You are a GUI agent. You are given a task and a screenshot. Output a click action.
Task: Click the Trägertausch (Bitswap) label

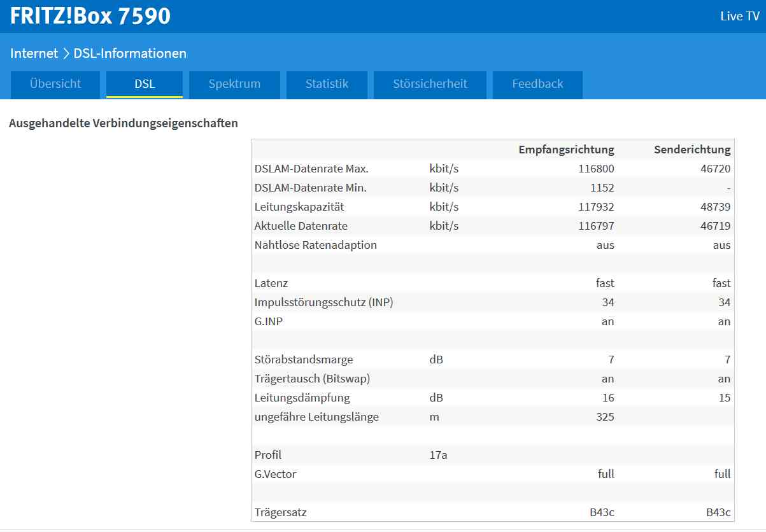click(x=313, y=379)
